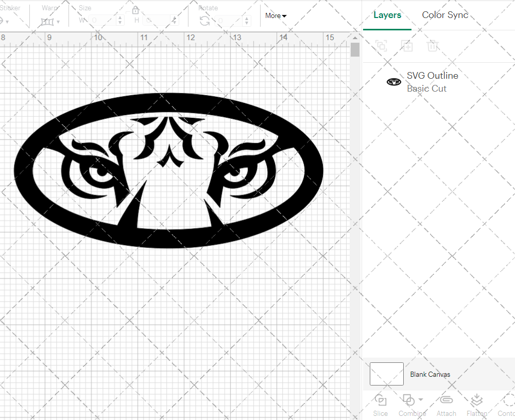515x420 pixels.
Task: Click the Group layers icon
Action: click(x=381, y=46)
